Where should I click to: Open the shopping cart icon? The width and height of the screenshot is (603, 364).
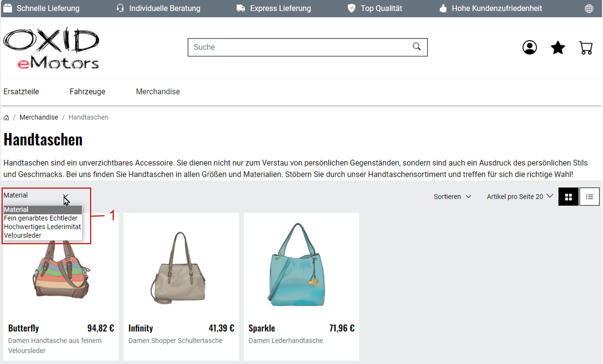tap(585, 48)
